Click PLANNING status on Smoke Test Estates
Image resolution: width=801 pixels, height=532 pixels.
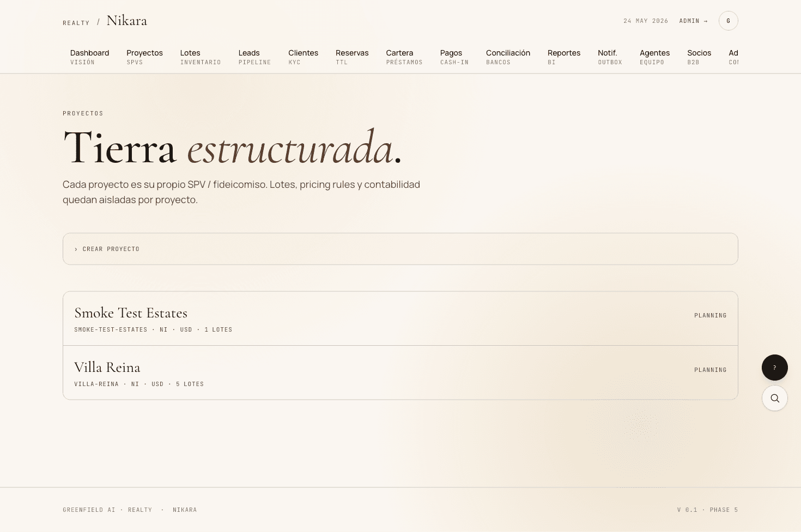(x=710, y=315)
